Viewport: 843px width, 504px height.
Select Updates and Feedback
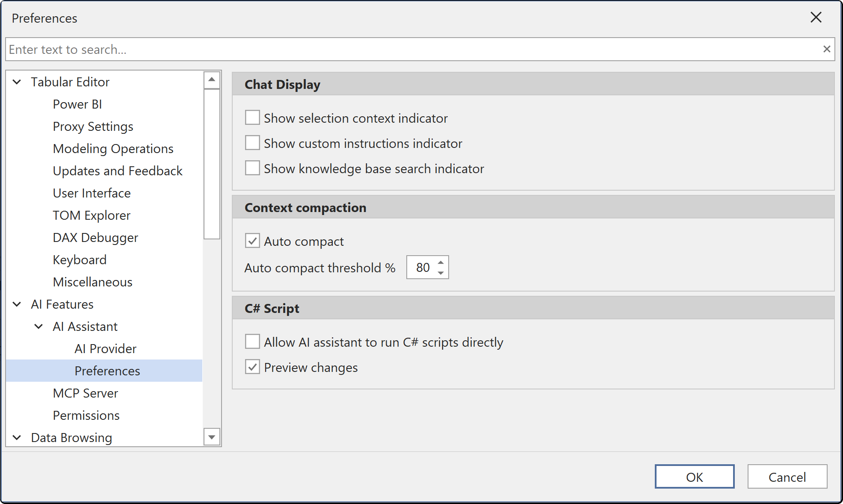click(118, 171)
